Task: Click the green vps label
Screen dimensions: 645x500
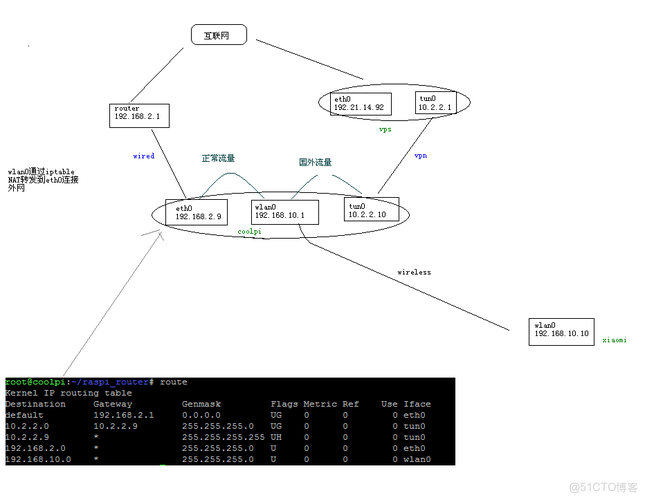Action: coord(384,130)
